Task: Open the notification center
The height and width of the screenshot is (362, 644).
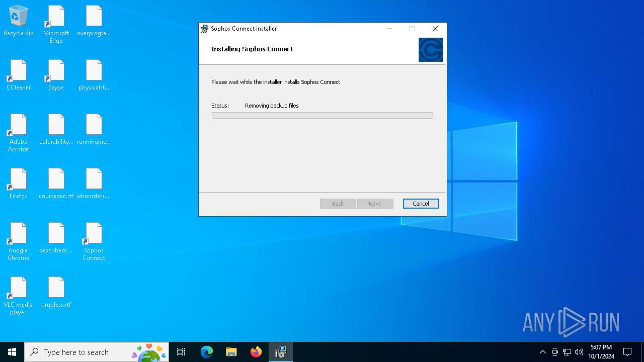Action: 627,352
